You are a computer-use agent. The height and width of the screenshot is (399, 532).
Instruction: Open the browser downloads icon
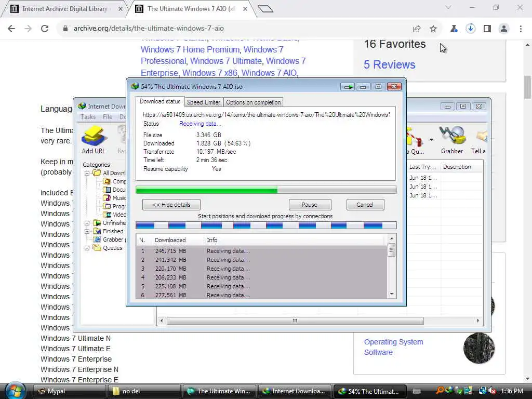coord(471,29)
